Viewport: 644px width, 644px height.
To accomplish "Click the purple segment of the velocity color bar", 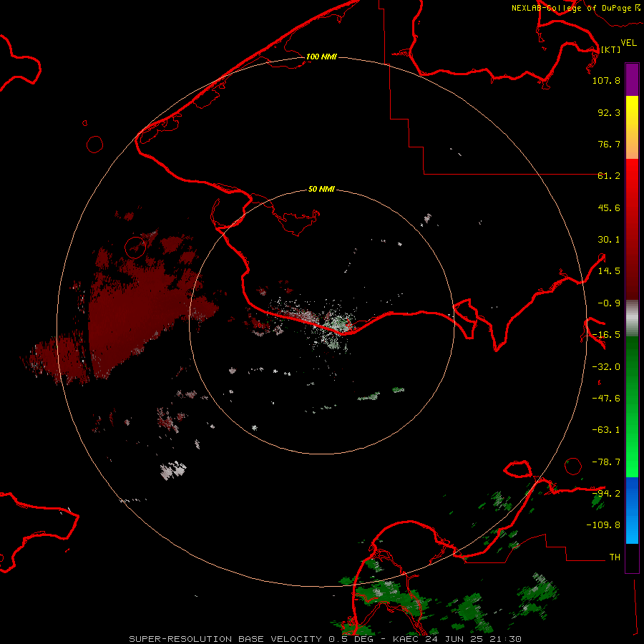I will [x=632, y=79].
